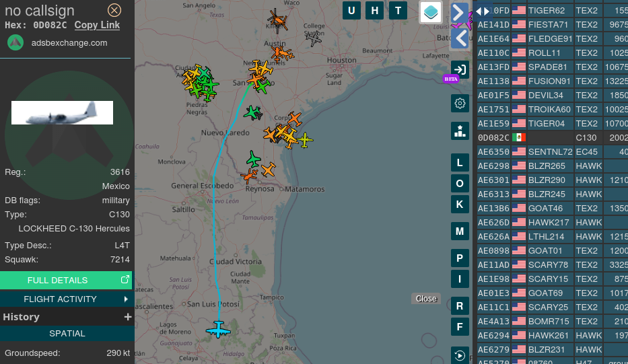Open the map layers selector

coord(431,12)
